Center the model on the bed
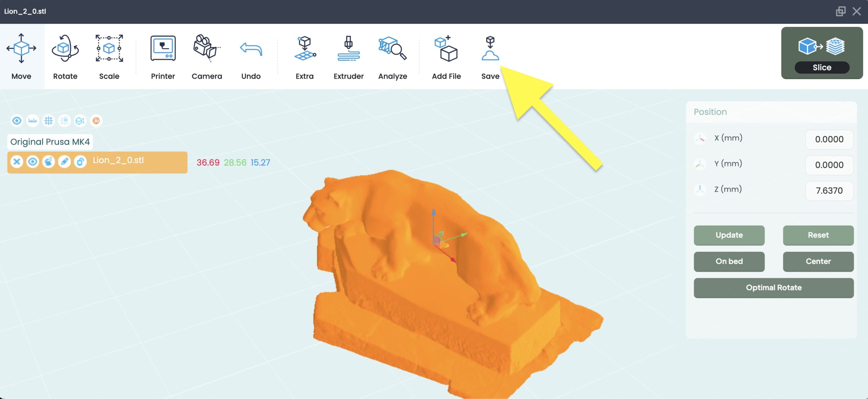The height and width of the screenshot is (399, 868). click(818, 261)
